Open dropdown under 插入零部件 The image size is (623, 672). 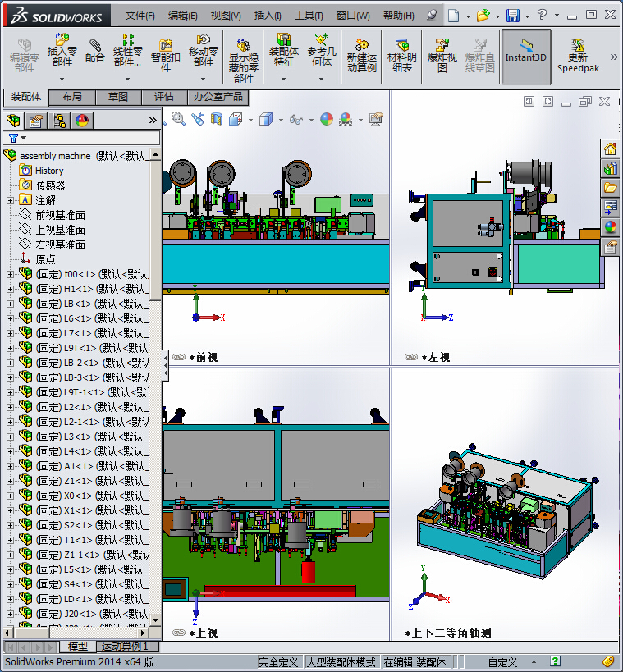click(x=62, y=80)
